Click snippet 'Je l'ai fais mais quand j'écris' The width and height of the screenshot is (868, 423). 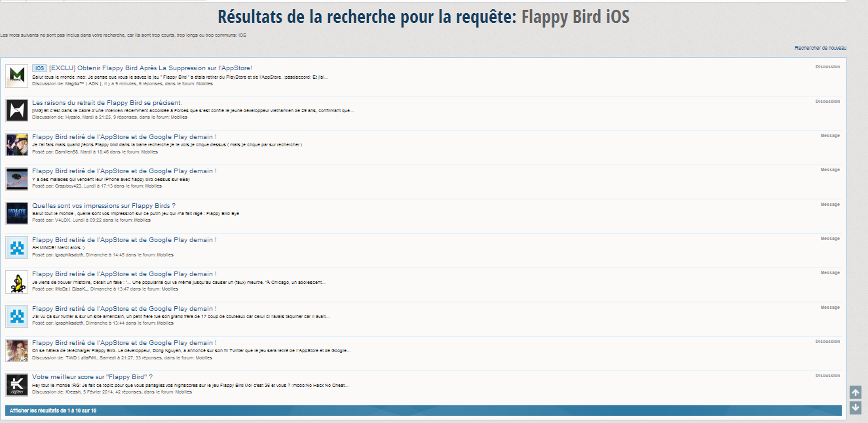click(167, 144)
